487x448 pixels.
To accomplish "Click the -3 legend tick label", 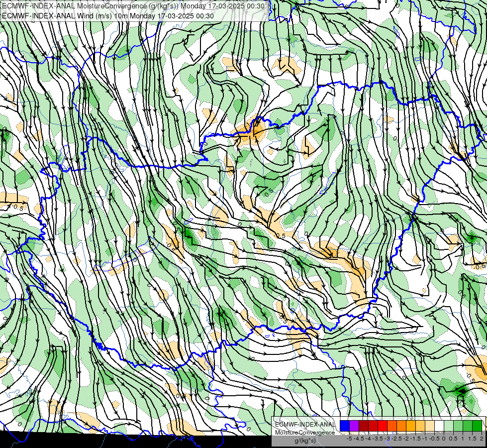I will 387,439.
